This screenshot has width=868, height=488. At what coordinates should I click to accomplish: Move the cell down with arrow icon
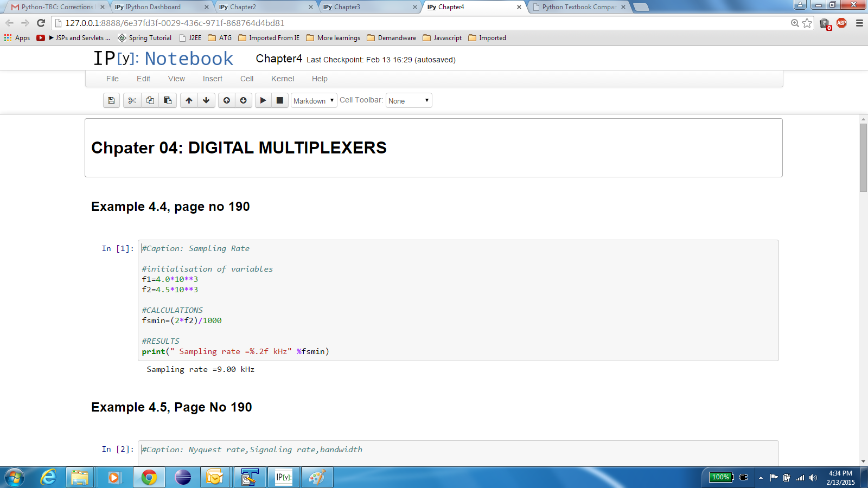pyautogui.click(x=206, y=100)
